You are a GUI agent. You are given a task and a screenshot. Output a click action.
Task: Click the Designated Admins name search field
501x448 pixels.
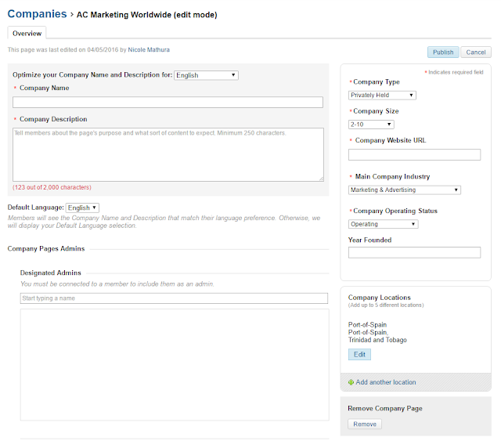coord(174,298)
